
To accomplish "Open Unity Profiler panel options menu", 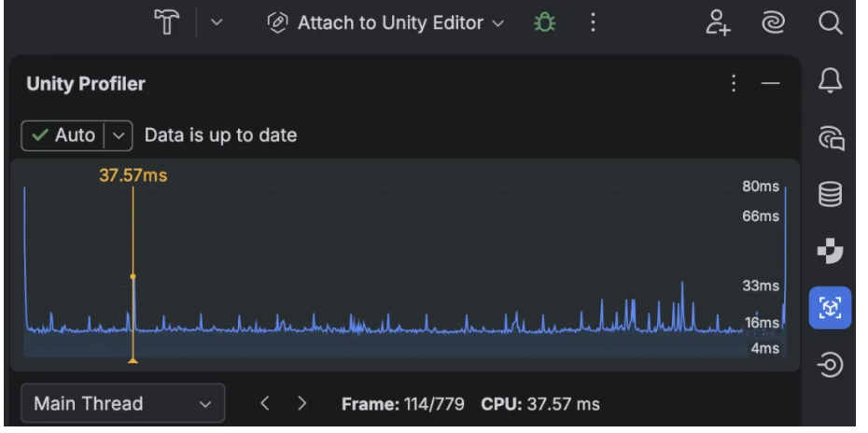I will 734,84.
